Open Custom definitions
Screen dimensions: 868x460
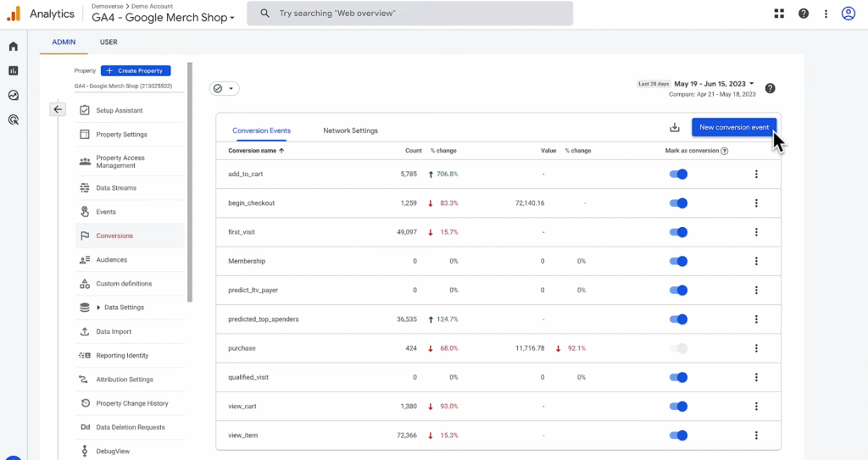pos(130,284)
